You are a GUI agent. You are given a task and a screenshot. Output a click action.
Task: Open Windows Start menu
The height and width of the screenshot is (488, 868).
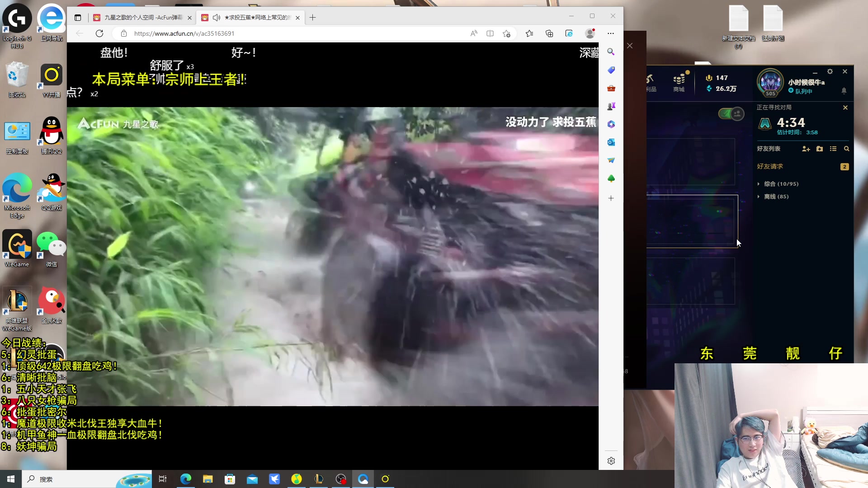tap(11, 479)
